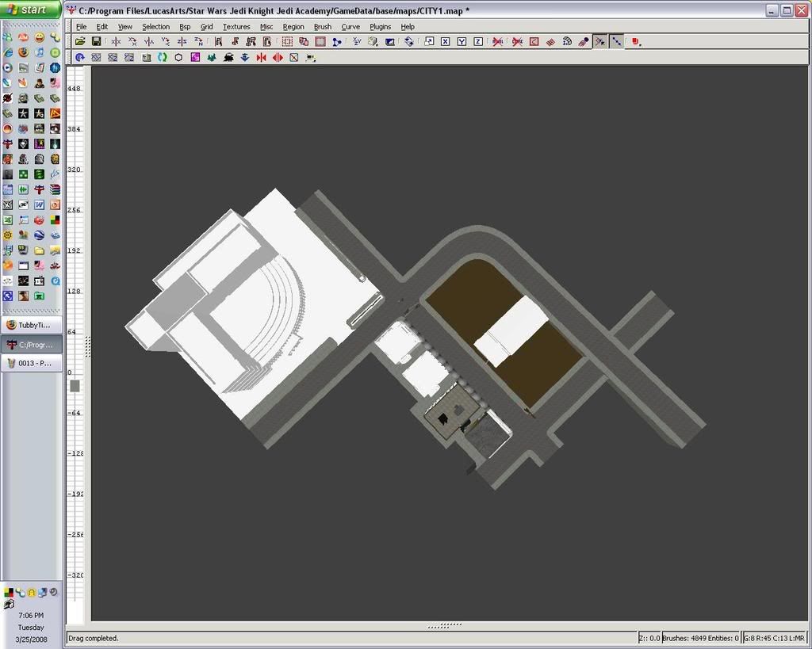This screenshot has width=812, height=649.
Task: Toggle the Z axis lock button
Action: tap(478, 41)
